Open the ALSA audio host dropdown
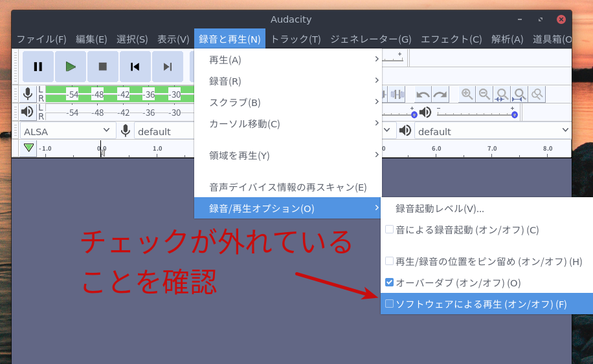Screen dimensions: 593x364 coord(67,131)
